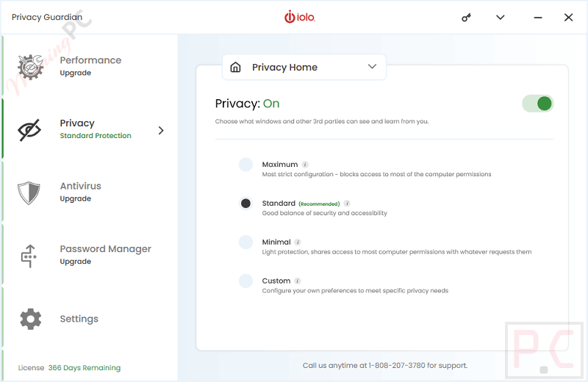Image resolution: width=588 pixels, height=382 pixels.
Task: Open the Settings sidebar item
Action: [90, 319]
